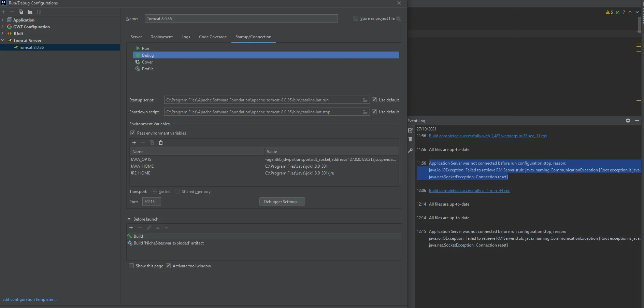
Task: Open Event Log wrench settings
Action: pos(410,150)
